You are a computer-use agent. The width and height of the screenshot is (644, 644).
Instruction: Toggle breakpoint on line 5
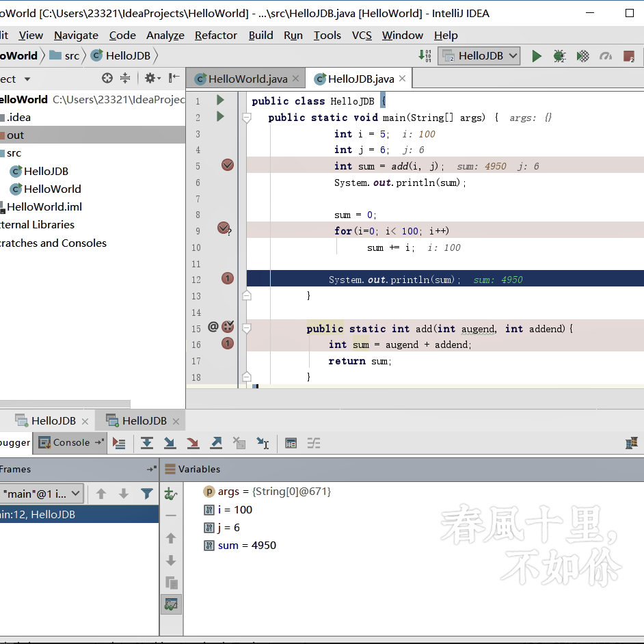[x=228, y=165]
